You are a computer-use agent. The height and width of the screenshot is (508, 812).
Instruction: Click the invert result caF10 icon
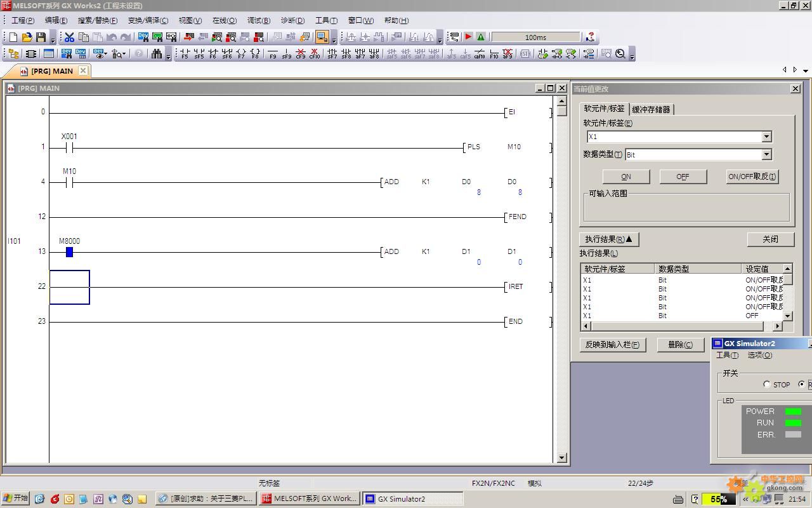(480, 54)
